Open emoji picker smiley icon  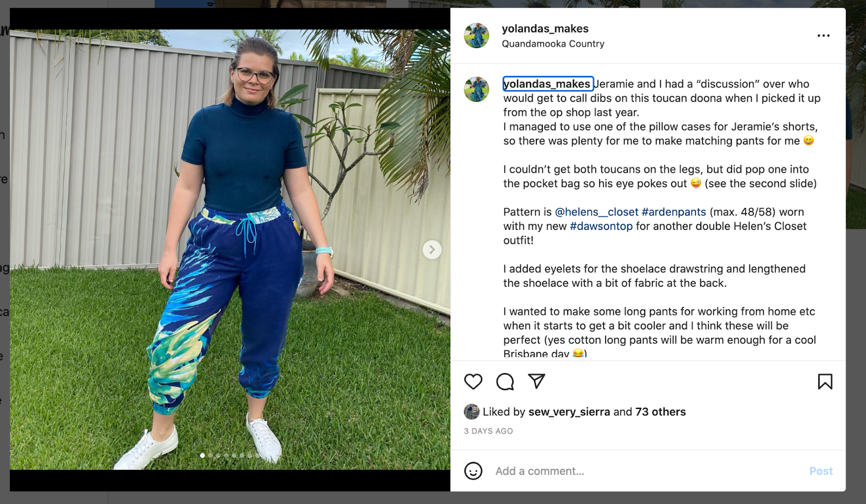(473, 471)
